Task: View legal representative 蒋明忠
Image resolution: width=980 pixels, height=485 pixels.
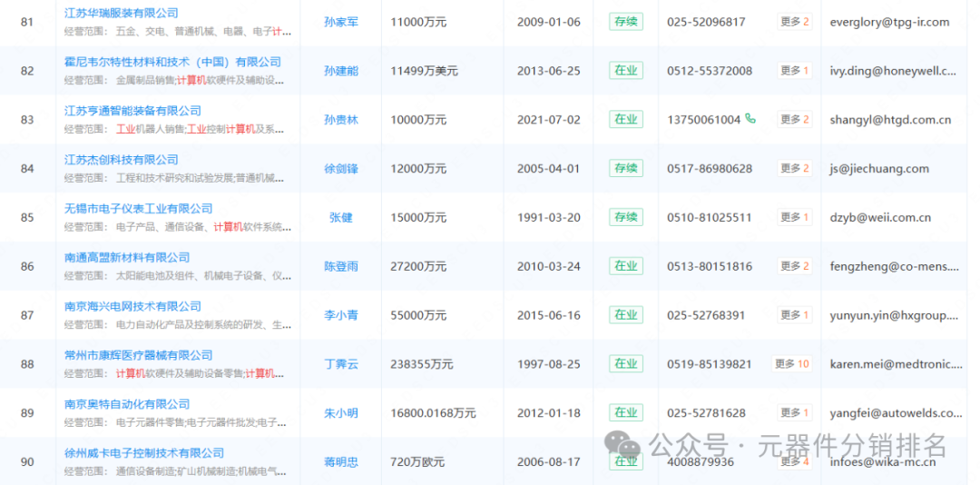Action: coord(341,462)
